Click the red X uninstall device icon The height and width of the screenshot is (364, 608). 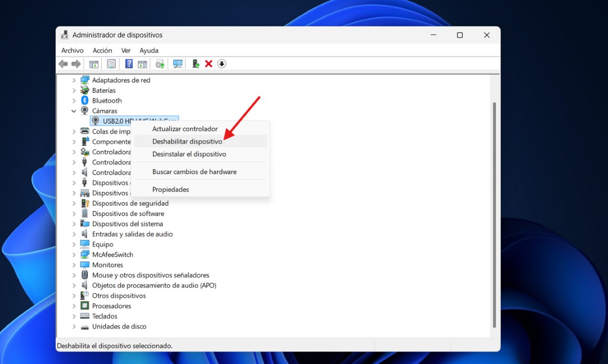(x=209, y=63)
